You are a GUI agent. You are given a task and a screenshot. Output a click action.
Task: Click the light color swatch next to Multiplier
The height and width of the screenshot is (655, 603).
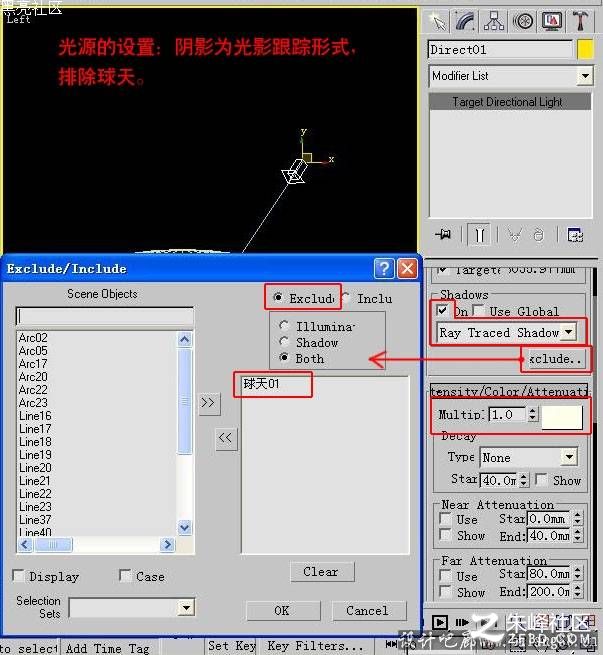(562, 416)
